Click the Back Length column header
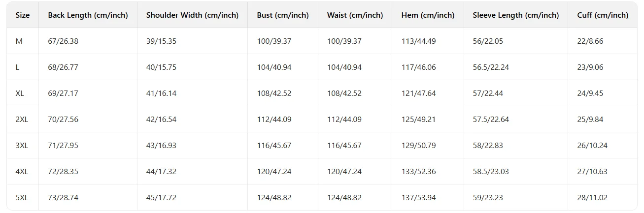 pyautogui.click(x=88, y=15)
